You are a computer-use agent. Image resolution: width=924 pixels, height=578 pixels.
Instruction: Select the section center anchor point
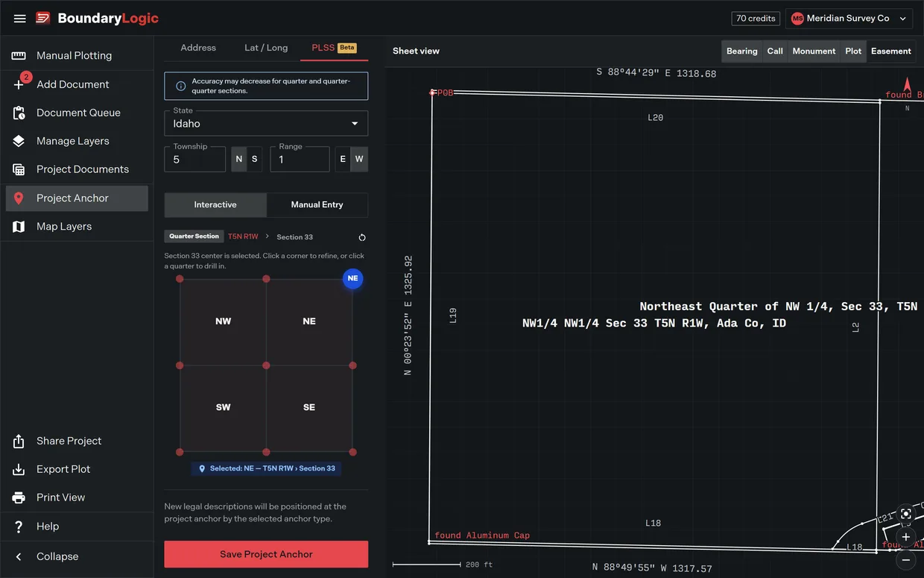(x=266, y=365)
